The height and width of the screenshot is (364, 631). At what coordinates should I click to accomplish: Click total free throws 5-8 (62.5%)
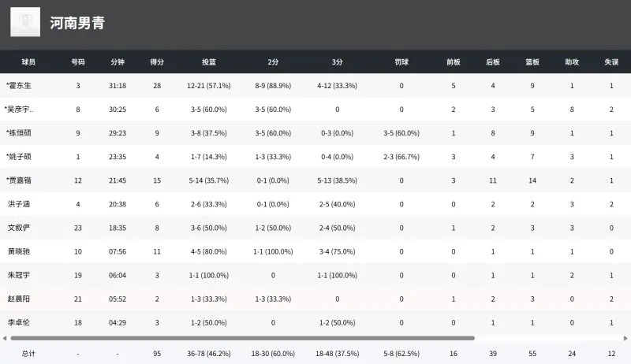[401, 354]
